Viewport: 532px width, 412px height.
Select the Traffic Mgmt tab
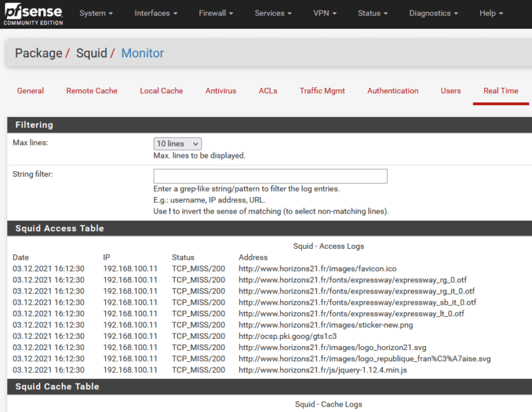point(323,91)
